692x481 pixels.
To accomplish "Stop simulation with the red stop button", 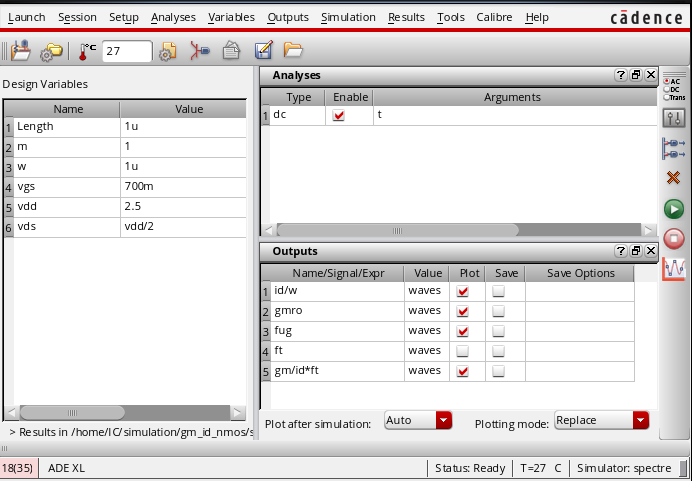I will [674, 239].
